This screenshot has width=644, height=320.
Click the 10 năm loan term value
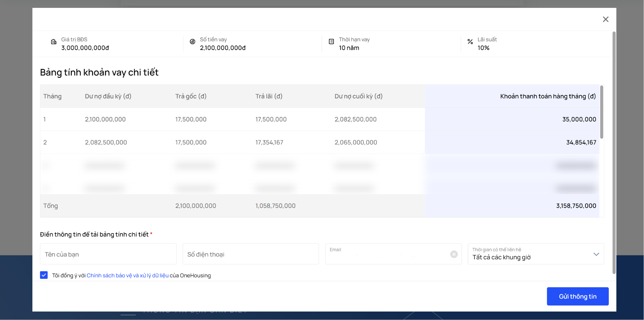tap(349, 48)
